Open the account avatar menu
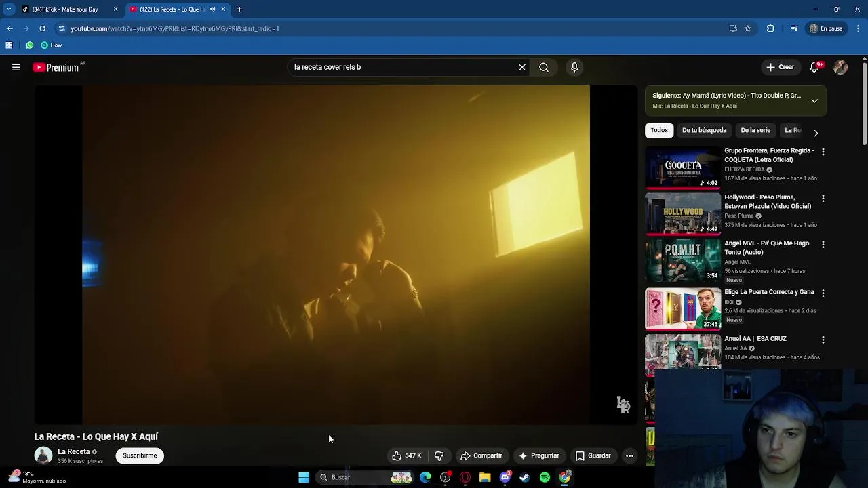Screen dimensions: 868x488 tap(840, 67)
